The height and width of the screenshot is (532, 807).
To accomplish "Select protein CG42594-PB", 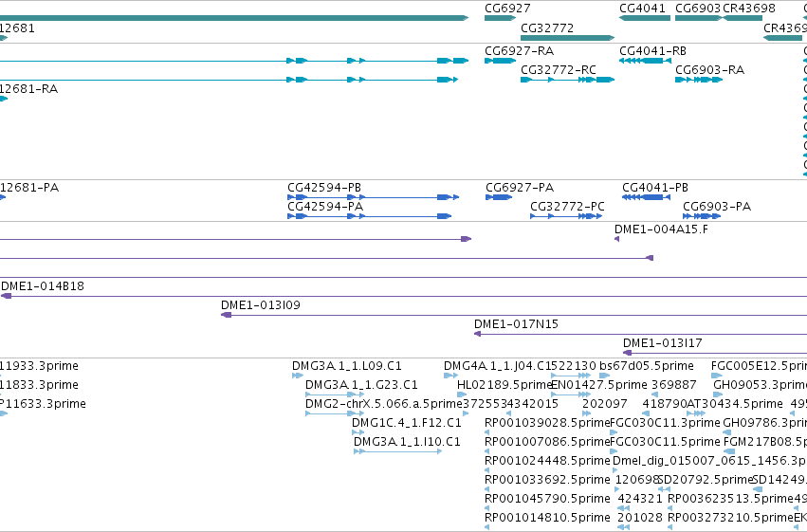I will click(373, 197).
